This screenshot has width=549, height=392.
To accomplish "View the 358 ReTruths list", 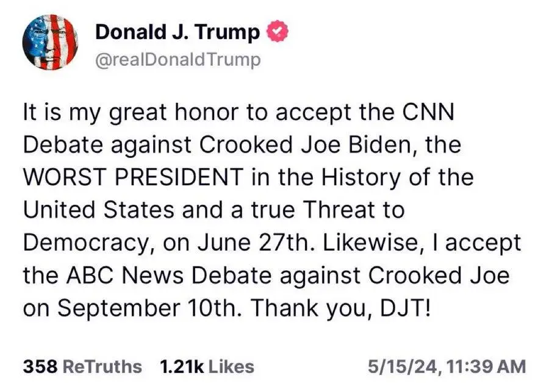I will pos(82,366).
